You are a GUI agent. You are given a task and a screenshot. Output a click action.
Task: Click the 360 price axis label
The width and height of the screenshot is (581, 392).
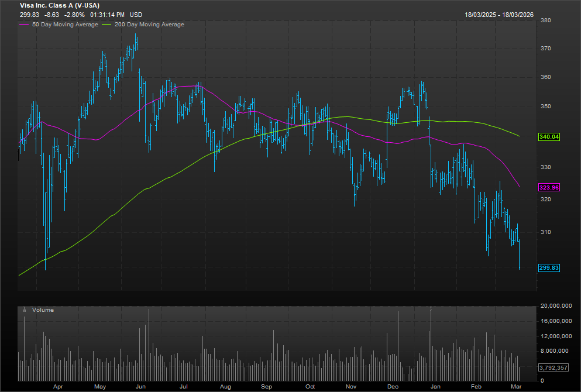[546, 77]
